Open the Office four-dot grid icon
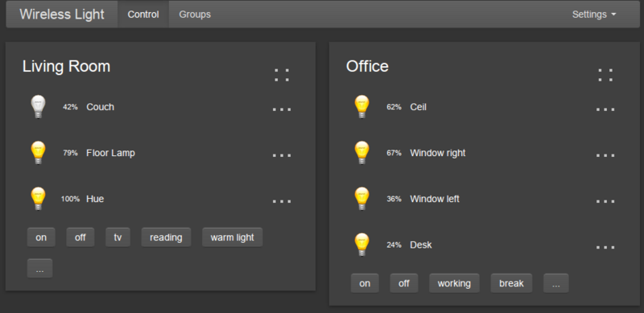 tap(605, 75)
